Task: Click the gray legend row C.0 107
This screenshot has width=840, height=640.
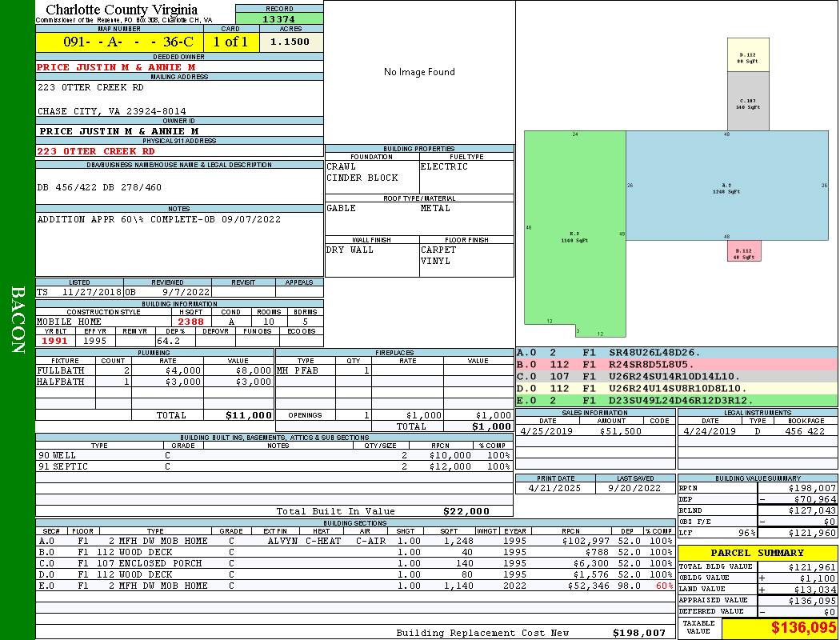Action: pos(677,377)
